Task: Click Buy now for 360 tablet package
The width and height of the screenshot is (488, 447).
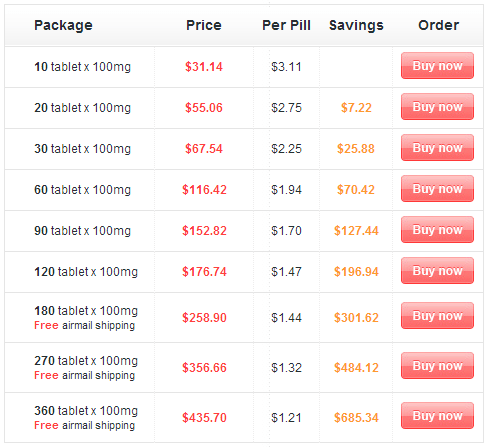Action: point(437,416)
